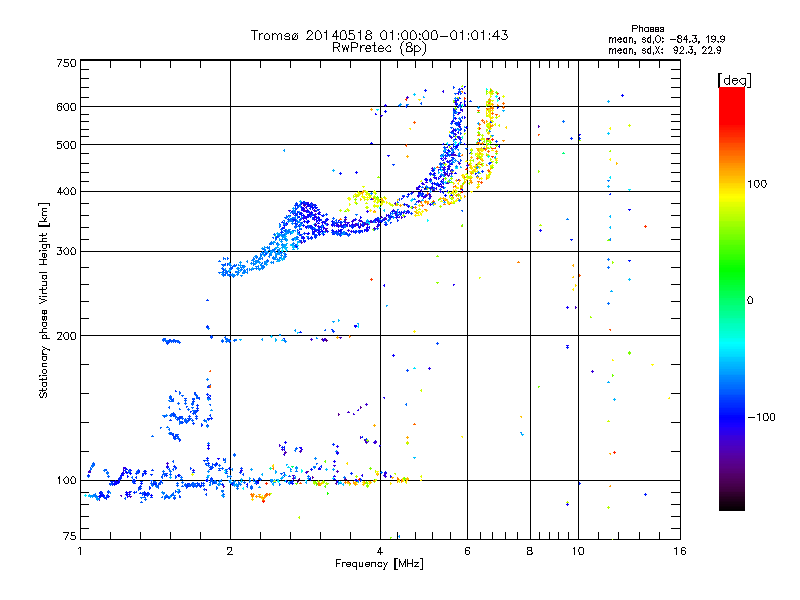
Task: Click the 1 tick on frequency axis
Action: (x=80, y=551)
